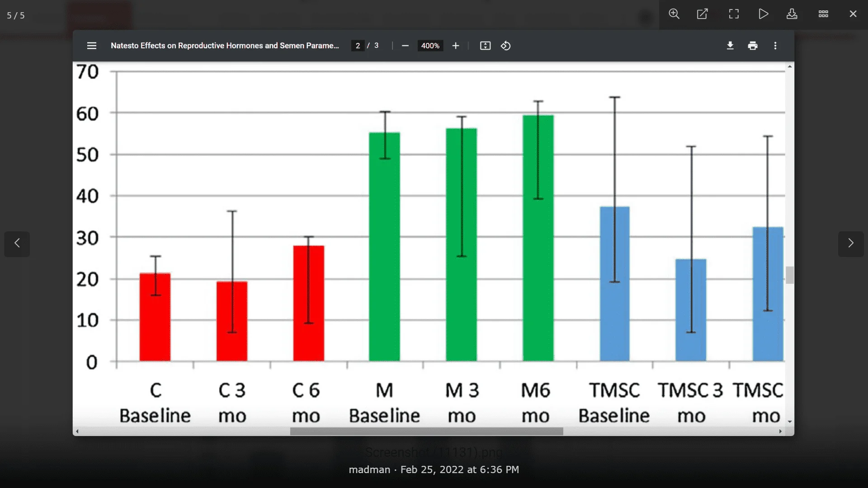Click the 'TMSC 3 mo' axis label
The image size is (868, 488).
click(690, 403)
